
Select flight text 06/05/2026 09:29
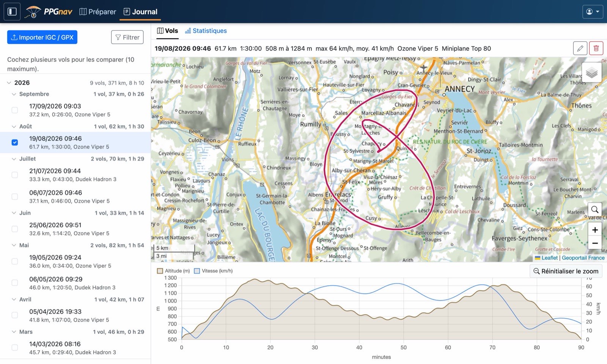coord(56,279)
